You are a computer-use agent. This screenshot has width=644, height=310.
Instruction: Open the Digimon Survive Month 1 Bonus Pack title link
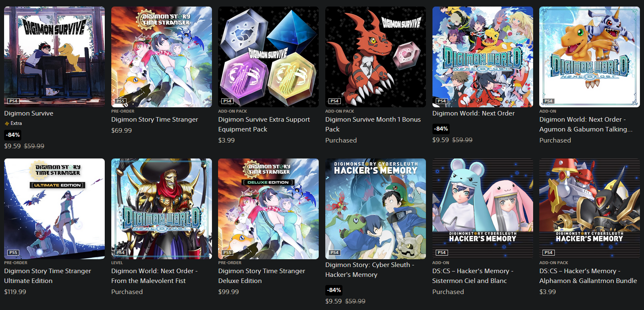coord(373,124)
